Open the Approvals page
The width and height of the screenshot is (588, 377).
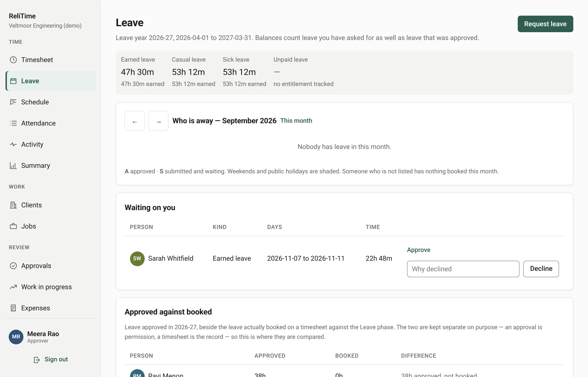tap(50, 266)
